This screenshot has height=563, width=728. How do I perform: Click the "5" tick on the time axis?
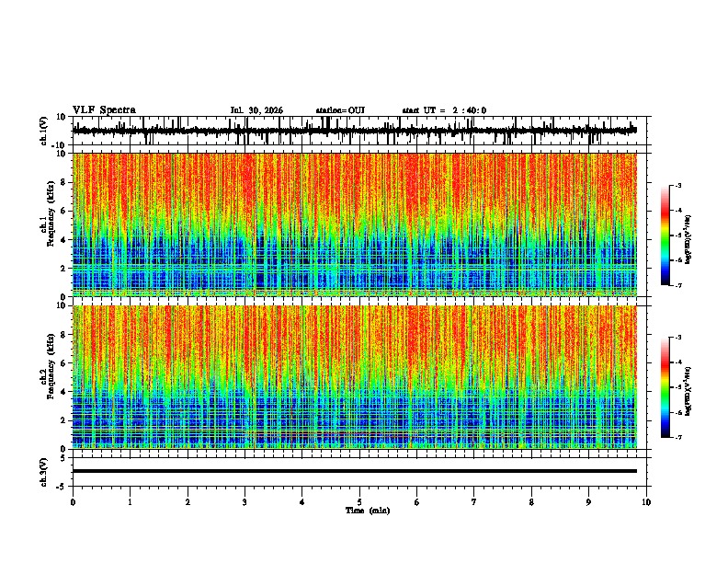[359, 502]
